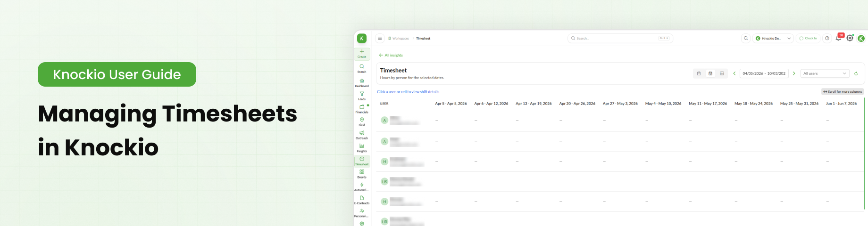Open the clock history icon in header

[x=827, y=39]
